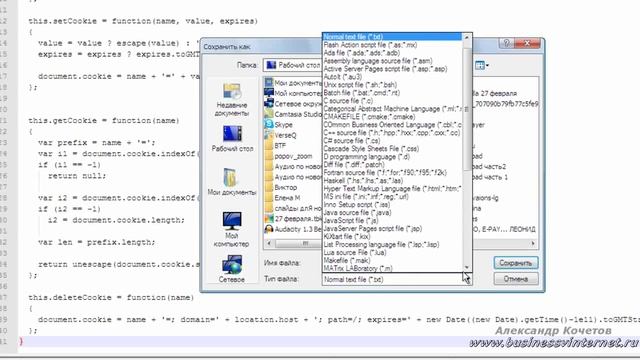Select Skype shortcut in file list
Image resolution: width=640 pixels, height=360 pixels.
point(279,124)
